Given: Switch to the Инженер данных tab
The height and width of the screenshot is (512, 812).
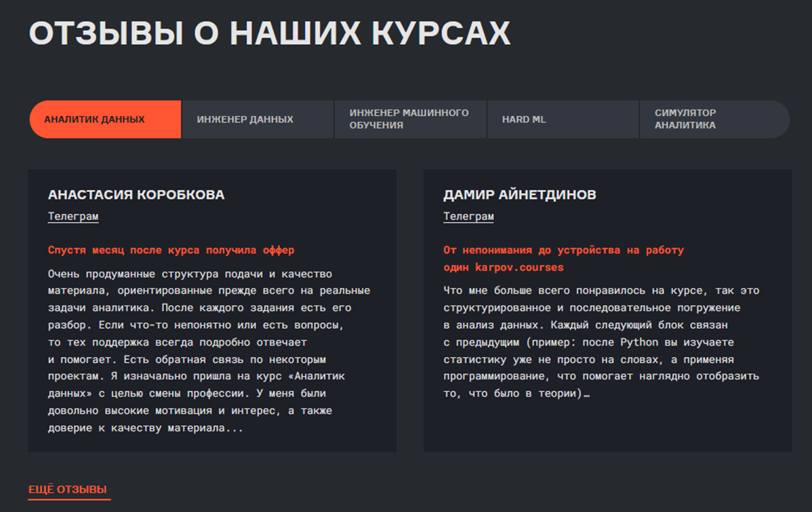Looking at the screenshot, I should pos(257,120).
